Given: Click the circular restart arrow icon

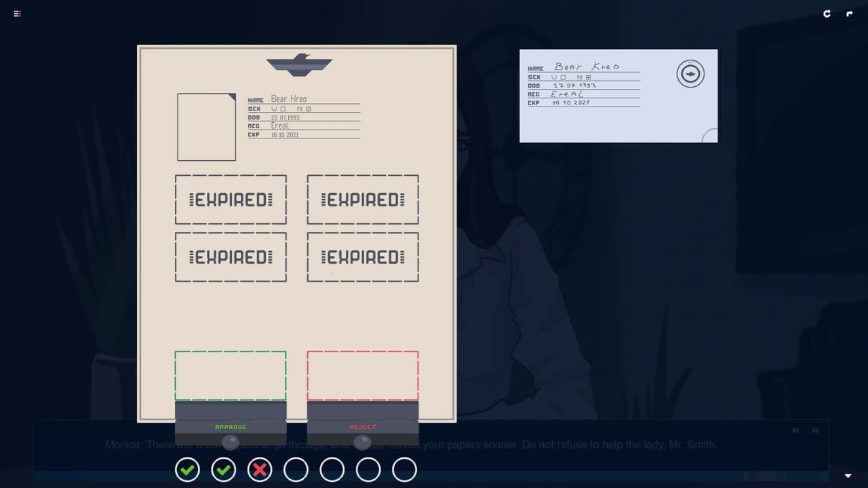Looking at the screenshot, I should [827, 14].
